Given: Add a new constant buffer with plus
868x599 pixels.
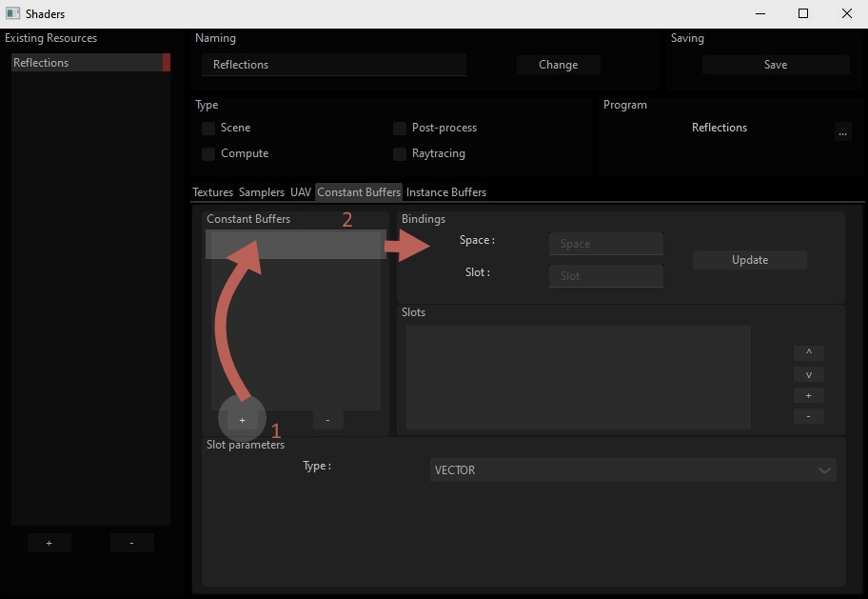Looking at the screenshot, I should (242, 420).
